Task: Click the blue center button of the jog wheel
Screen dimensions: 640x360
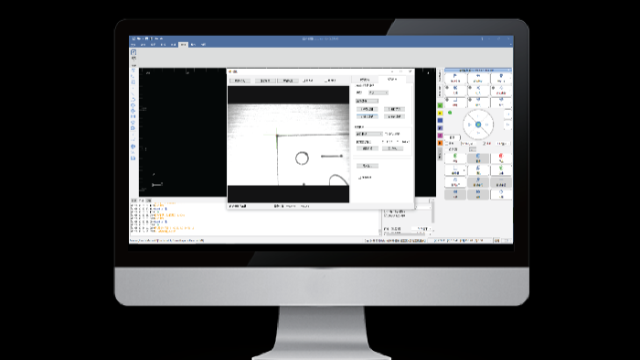Action: [x=478, y=124]
